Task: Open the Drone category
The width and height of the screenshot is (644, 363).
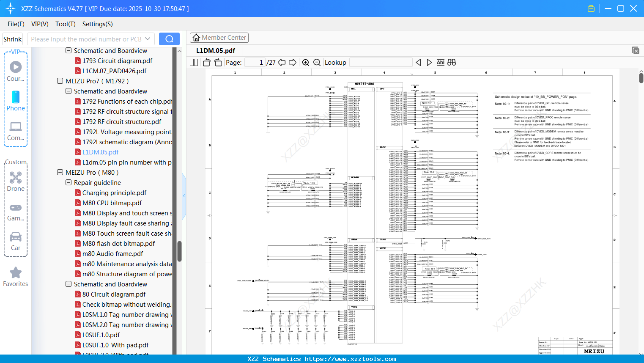Action: [16, 181]
